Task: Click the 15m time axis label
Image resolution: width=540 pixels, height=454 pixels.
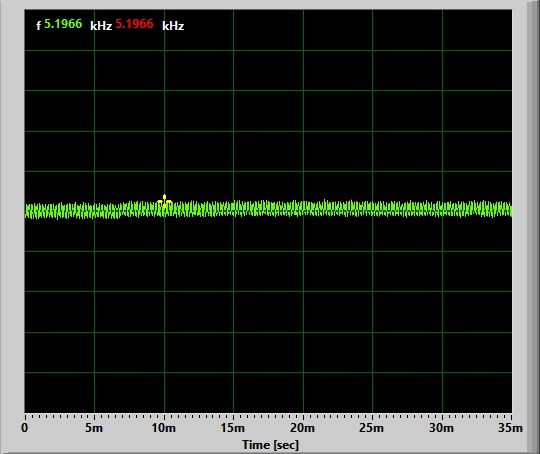Action: point(233,428)
